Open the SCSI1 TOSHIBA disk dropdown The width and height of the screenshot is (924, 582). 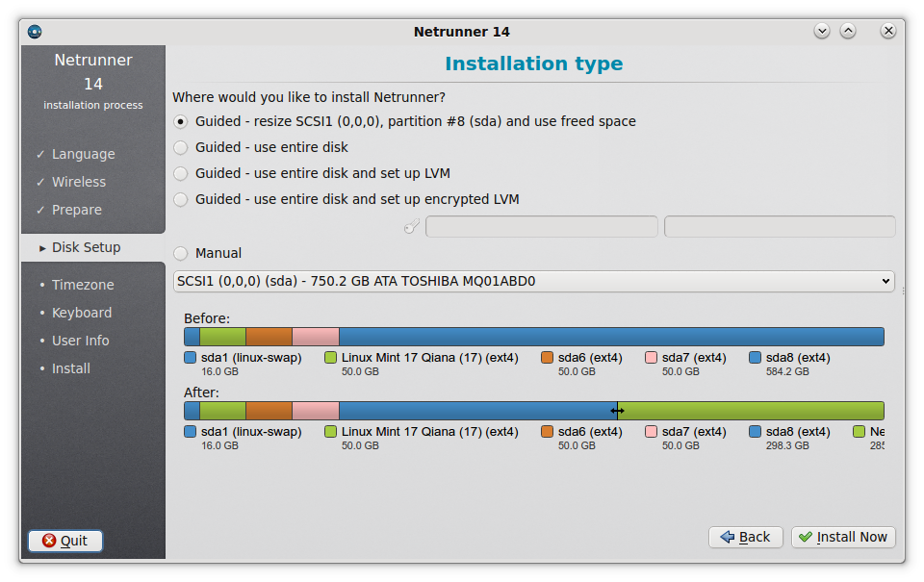tap(533, 282)
